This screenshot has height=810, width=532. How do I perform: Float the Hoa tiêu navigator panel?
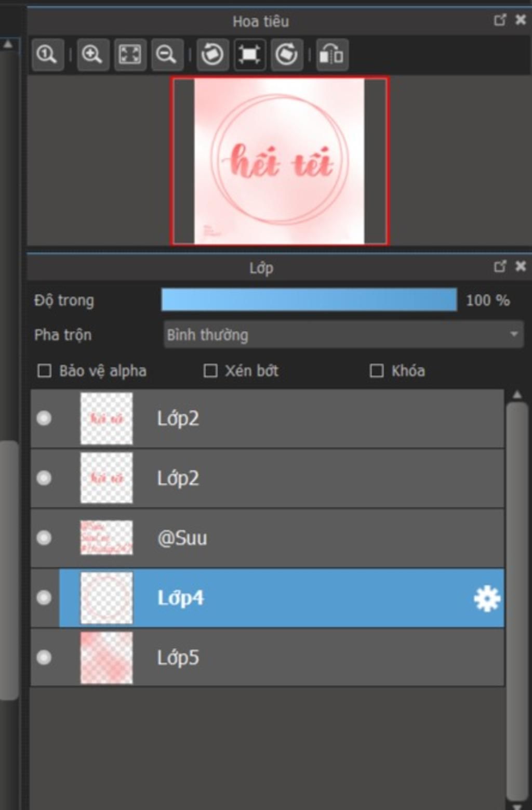(500, 20)
